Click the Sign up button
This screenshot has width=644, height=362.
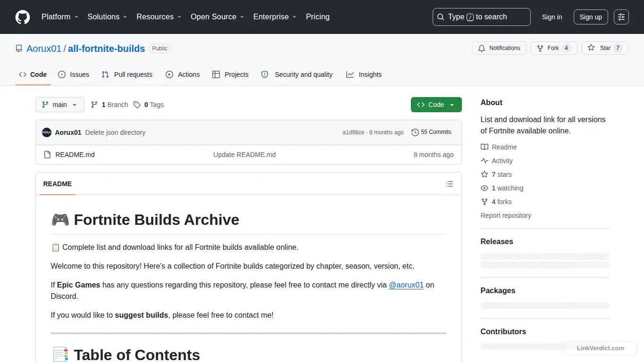click(x=591, y=17)
